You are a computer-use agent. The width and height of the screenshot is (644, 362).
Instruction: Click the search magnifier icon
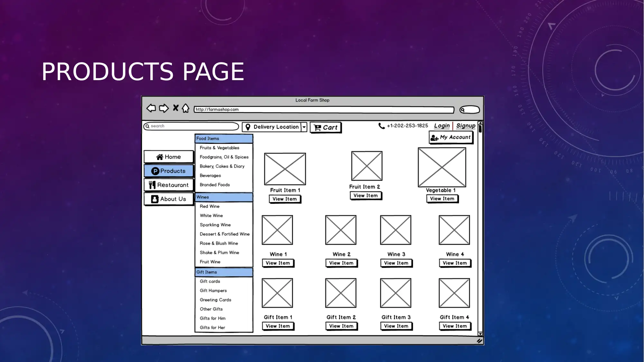tap(148, 126)
